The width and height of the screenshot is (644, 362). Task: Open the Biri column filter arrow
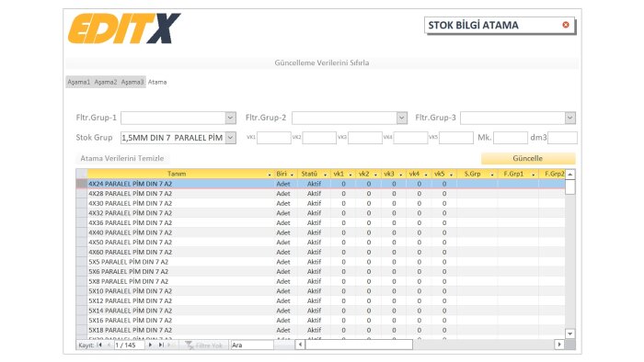pos(292,175)
